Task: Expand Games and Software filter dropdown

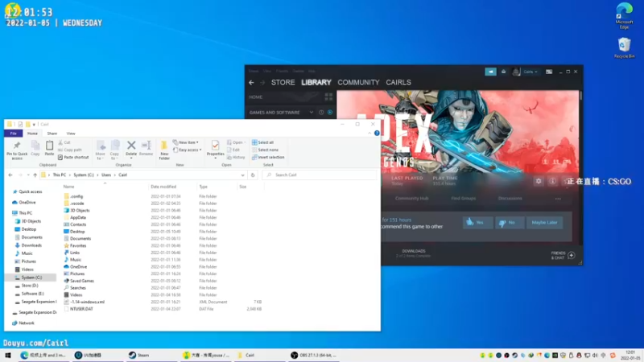Action: 312,113
